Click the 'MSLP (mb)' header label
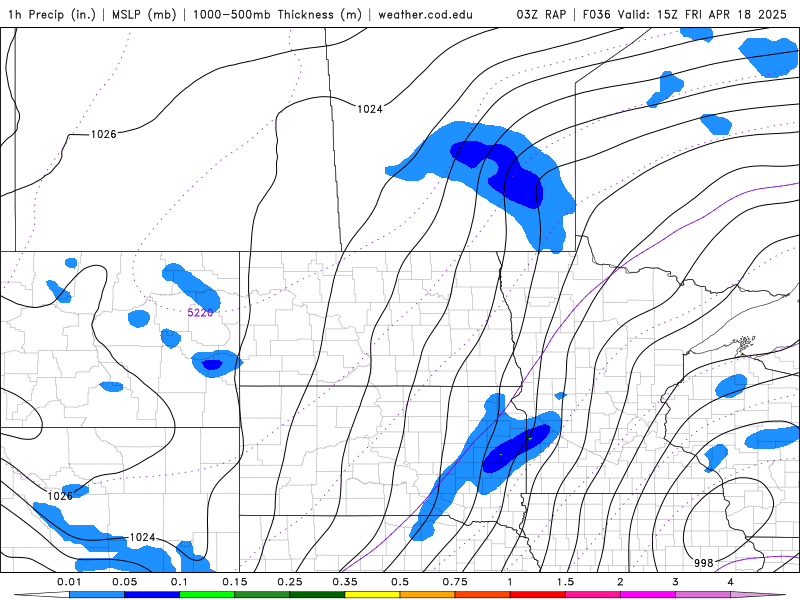Viewport: 800px width, 600px height. (144, 14)
